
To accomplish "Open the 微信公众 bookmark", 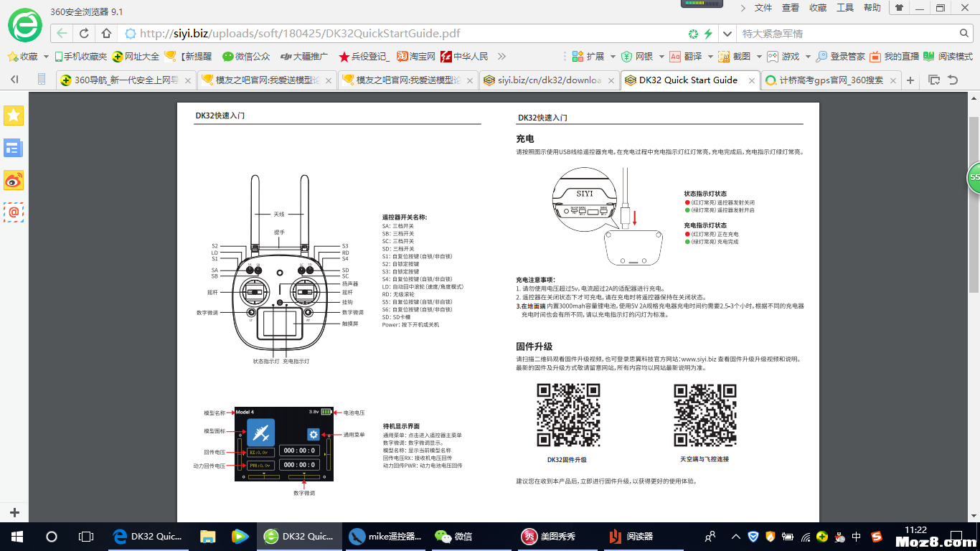I will pyautogui.click(x=246, y=56).
